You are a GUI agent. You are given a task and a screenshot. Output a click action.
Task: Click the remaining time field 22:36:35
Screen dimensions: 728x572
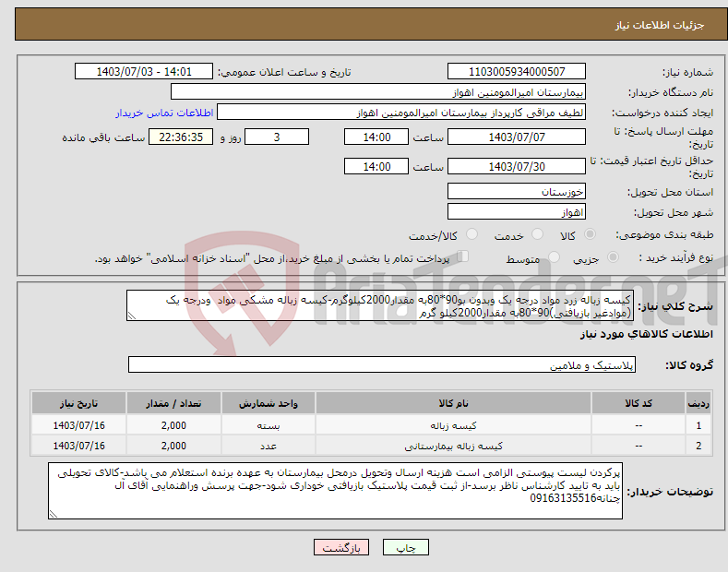coord(181,137)
